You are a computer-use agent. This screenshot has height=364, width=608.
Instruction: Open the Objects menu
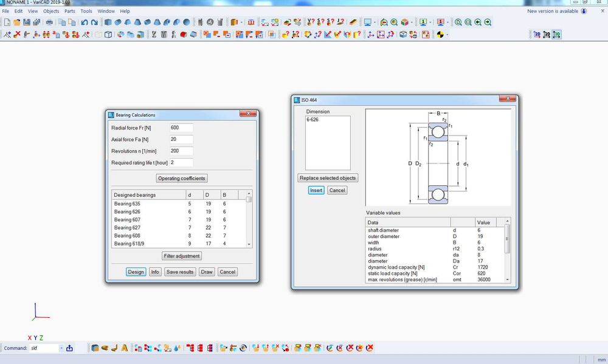[51, 11]
